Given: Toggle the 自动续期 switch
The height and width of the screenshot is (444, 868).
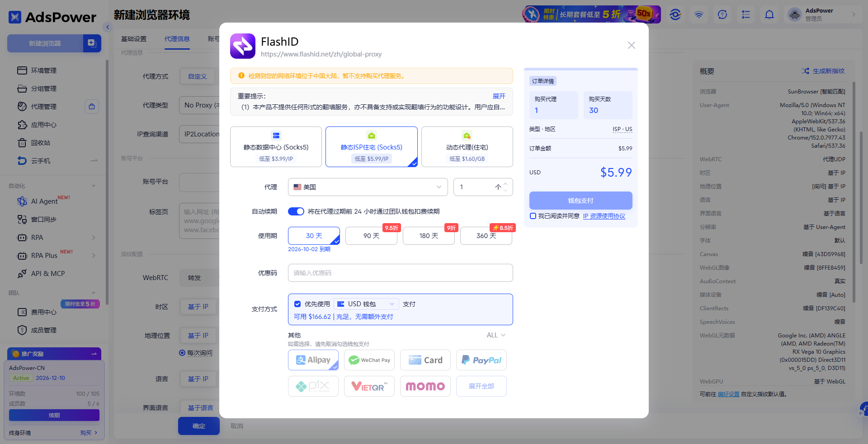Looking at the screenshot, I should (296, 211).
